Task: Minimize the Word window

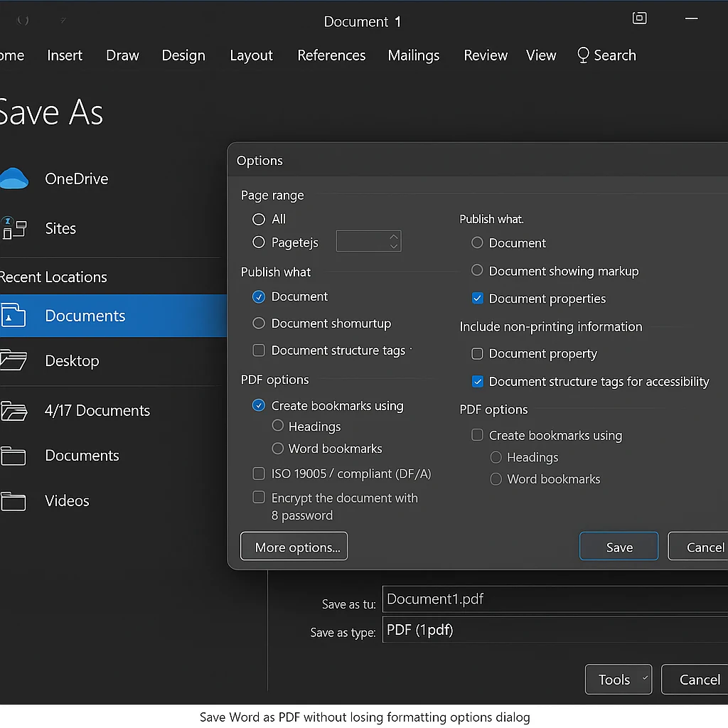Action: tap(691, 18)
